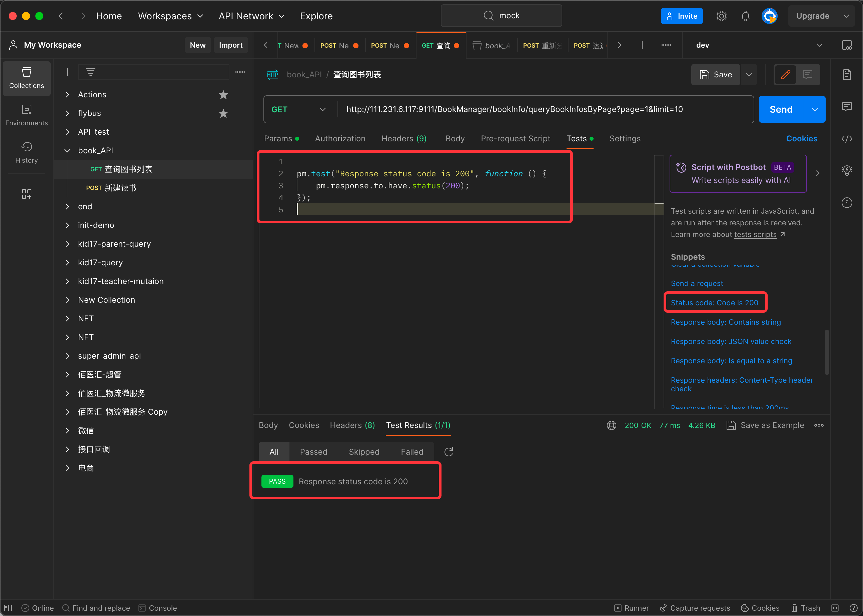Insert 'Response body: Contains string' snippet
This screenshot has width=863, height=616.
[725, 322]
